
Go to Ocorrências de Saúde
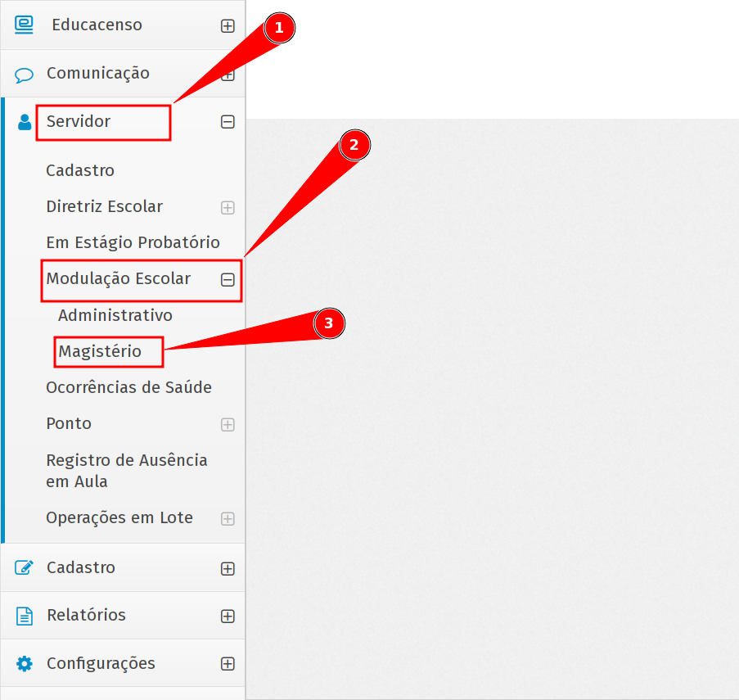point(128,387)
